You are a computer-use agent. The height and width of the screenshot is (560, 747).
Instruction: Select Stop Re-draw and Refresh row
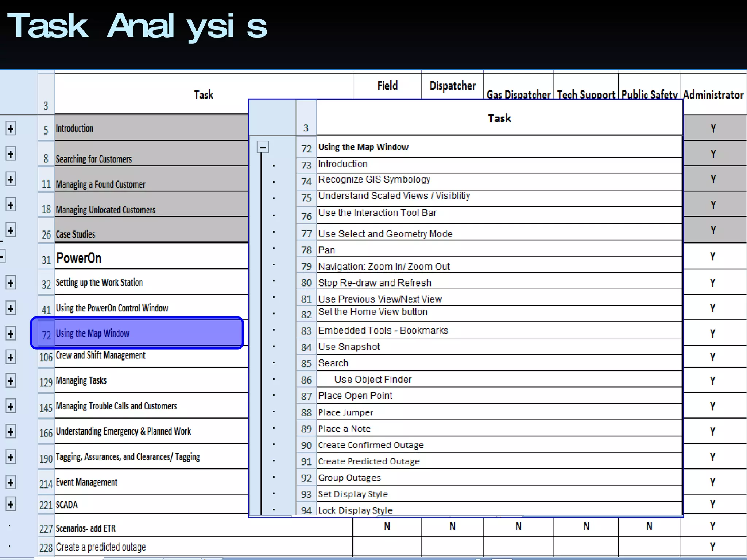coord(499,281)
